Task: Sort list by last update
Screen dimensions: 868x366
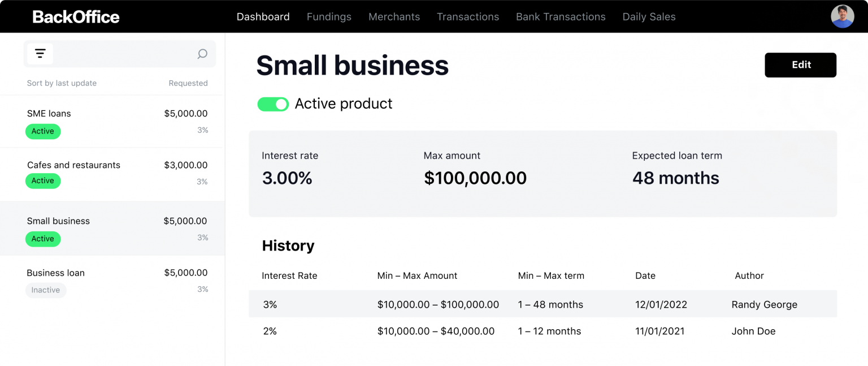Action: coord(62,83)
